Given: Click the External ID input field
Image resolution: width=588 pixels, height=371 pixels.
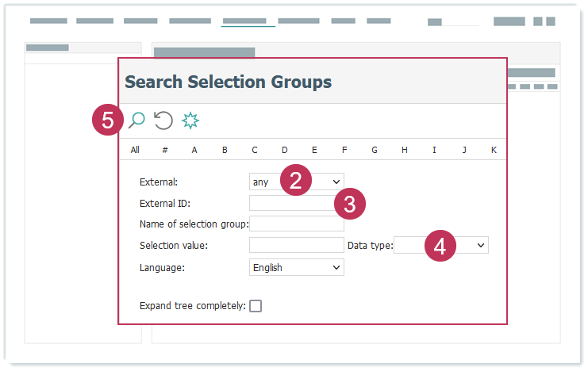Looking at the screenshot, I should click(292, 203).
